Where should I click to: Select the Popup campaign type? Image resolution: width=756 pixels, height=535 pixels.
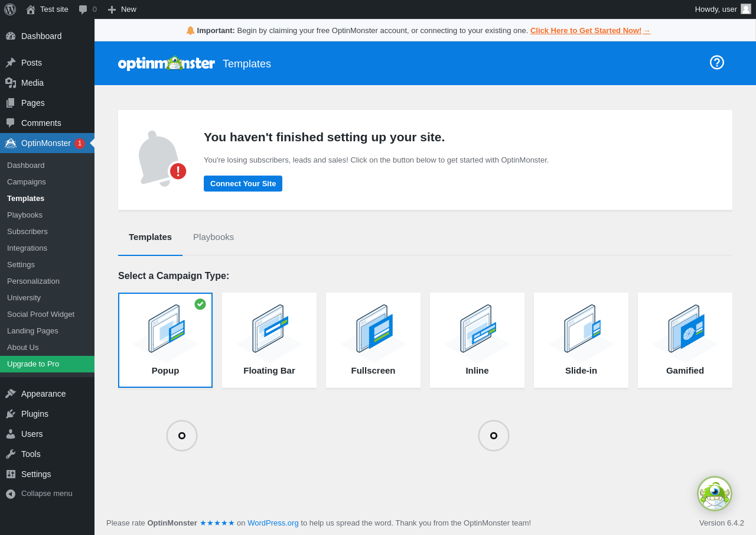(x=165, y=340)
